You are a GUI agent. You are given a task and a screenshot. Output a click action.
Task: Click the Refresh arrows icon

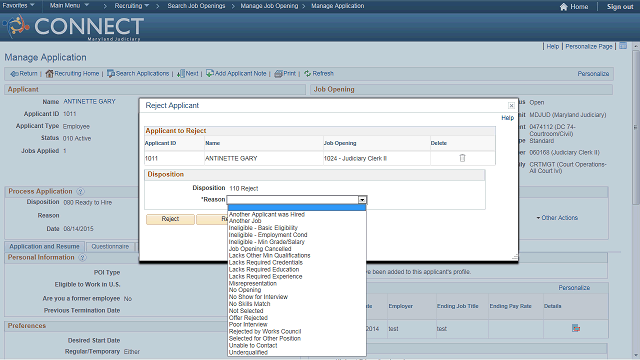pos(307,73)
